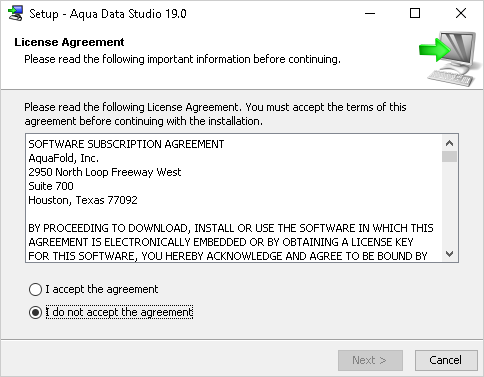Viewport: 484px width, 377px height.
Task: Click the 'I do not accept the agreement' label
Action: click(119, 312)
